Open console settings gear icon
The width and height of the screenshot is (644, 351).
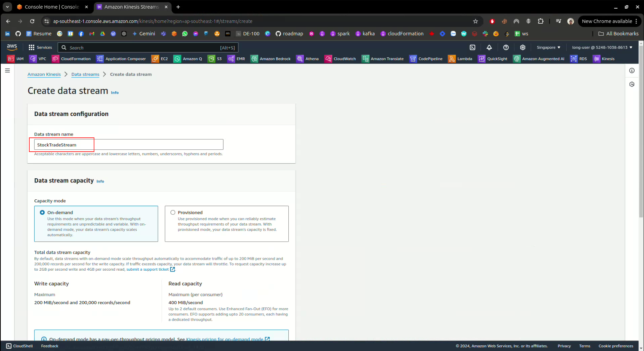point(522,47)
